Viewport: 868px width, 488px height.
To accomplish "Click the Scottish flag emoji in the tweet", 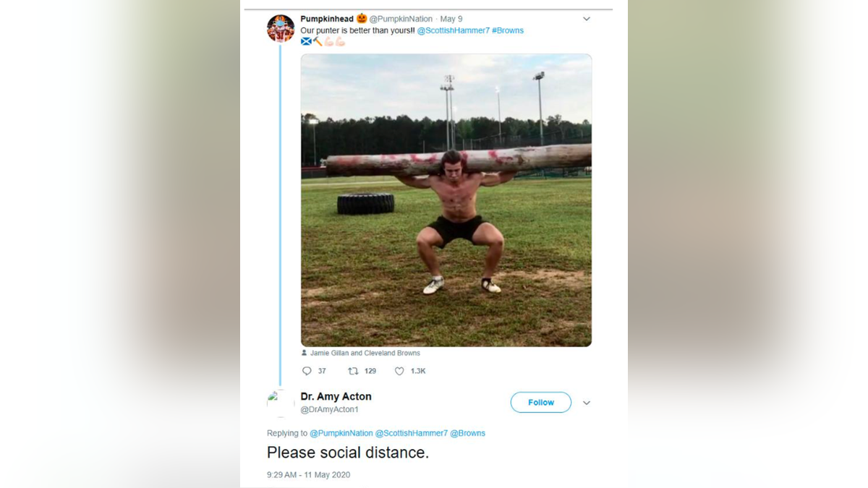I will [x=305, y=41].
